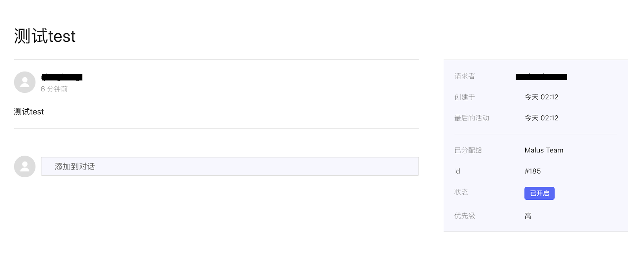Click the 创建于 time 今天 02:12

tap(541, 97)
